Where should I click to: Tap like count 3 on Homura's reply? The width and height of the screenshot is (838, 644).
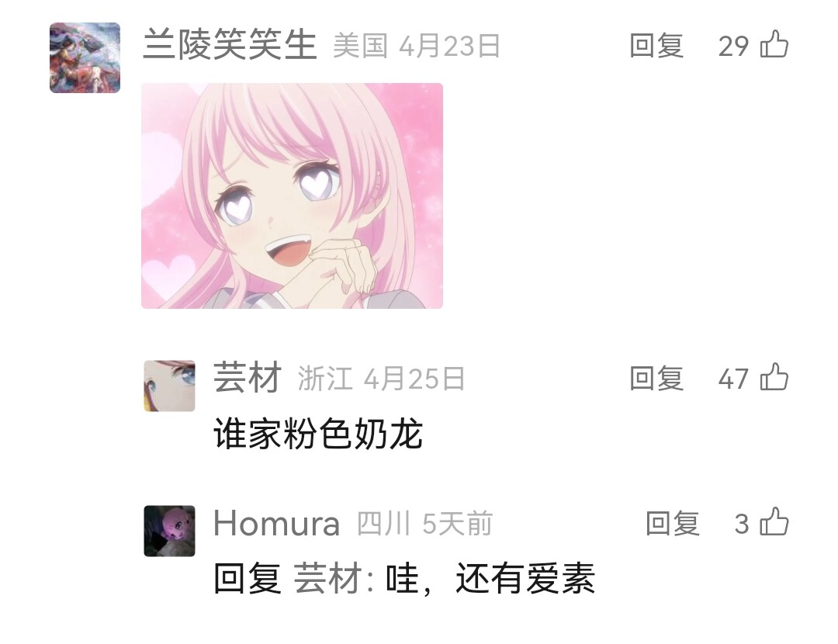(742, 524)
